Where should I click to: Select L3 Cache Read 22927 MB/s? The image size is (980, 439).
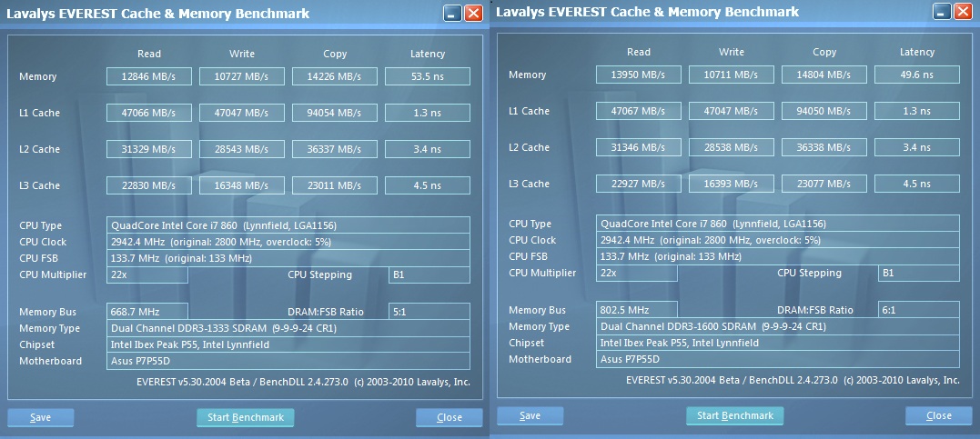pos(638,184)
